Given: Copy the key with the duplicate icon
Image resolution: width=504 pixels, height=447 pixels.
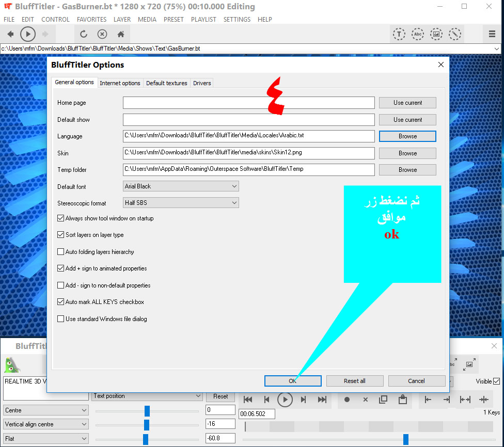Looking at the screenshot, I should coord(383,400).
